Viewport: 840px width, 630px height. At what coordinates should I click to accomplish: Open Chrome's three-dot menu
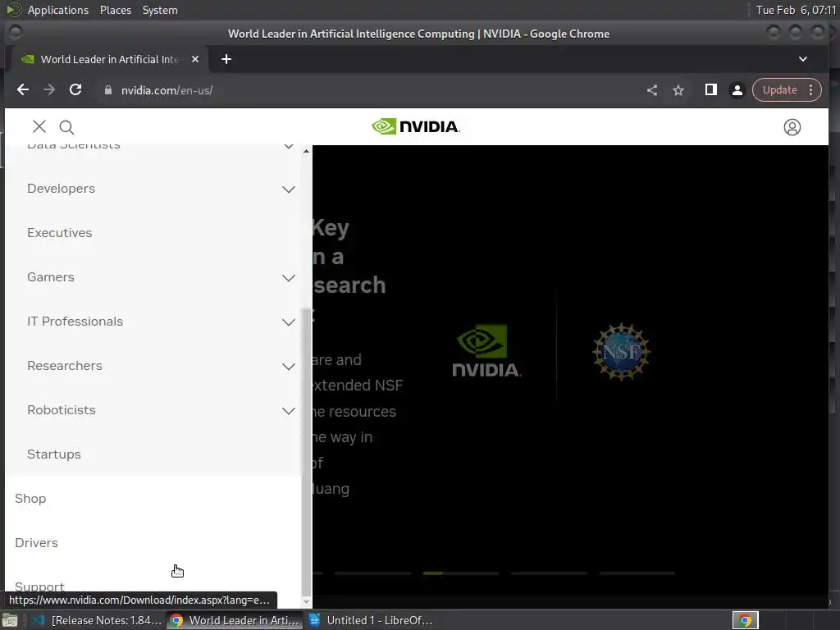(810, 90)
